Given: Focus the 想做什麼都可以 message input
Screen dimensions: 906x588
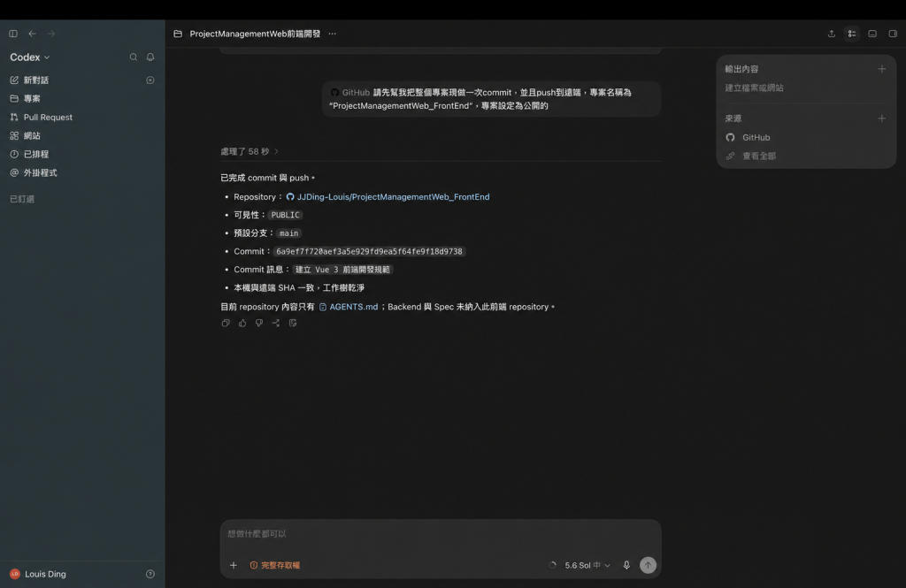Looking at the screenshot, I should pyautogui.click(x=441, y=534).
